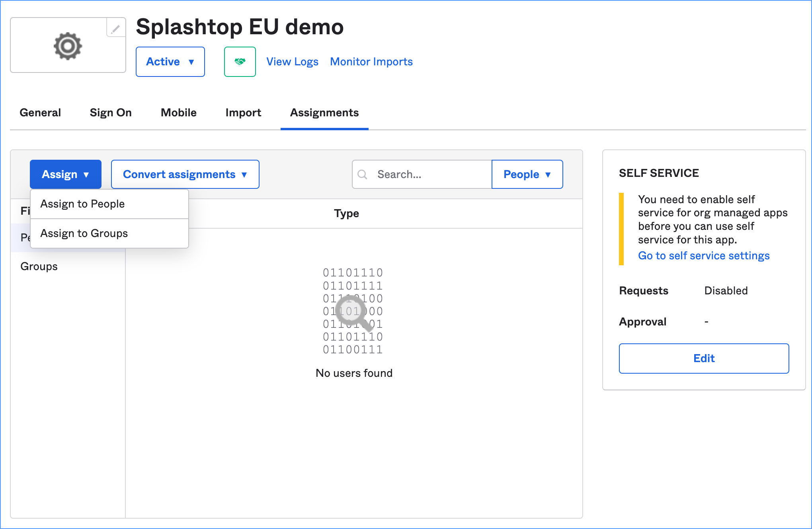Click the Edit button in Self Service
Screen dimensions: 812x529
click(704, 359)
